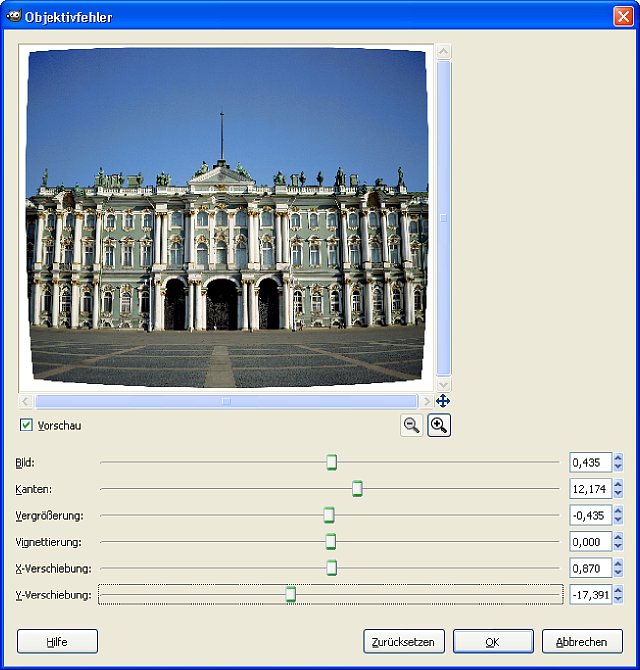The image size is (640, 670).
Task: Click the Hilfe button
Action: pos(57,641)
